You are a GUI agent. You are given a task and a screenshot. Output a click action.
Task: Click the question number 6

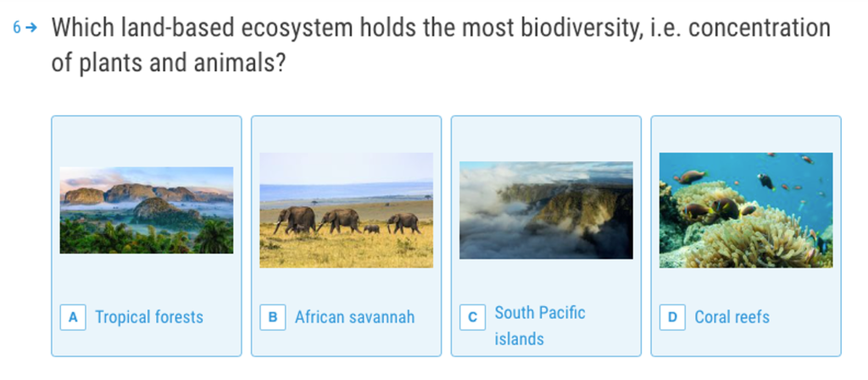point(17,28)
